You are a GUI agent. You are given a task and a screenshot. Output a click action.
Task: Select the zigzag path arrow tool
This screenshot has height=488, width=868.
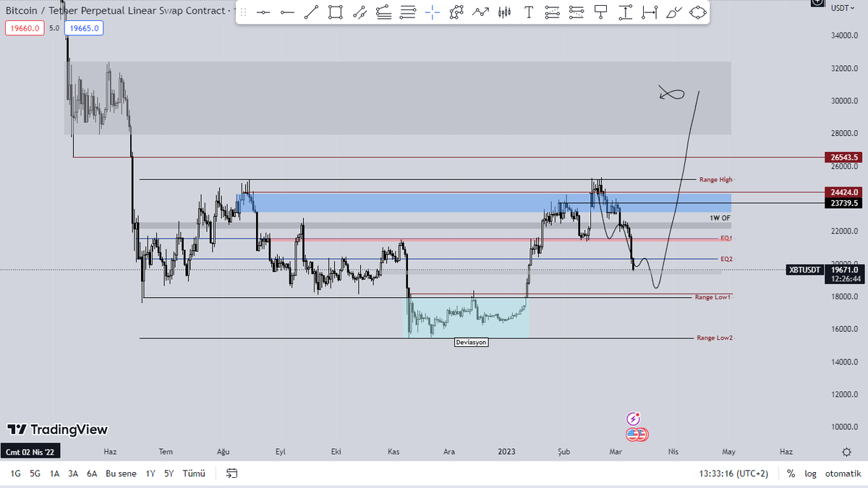point(480,12)
